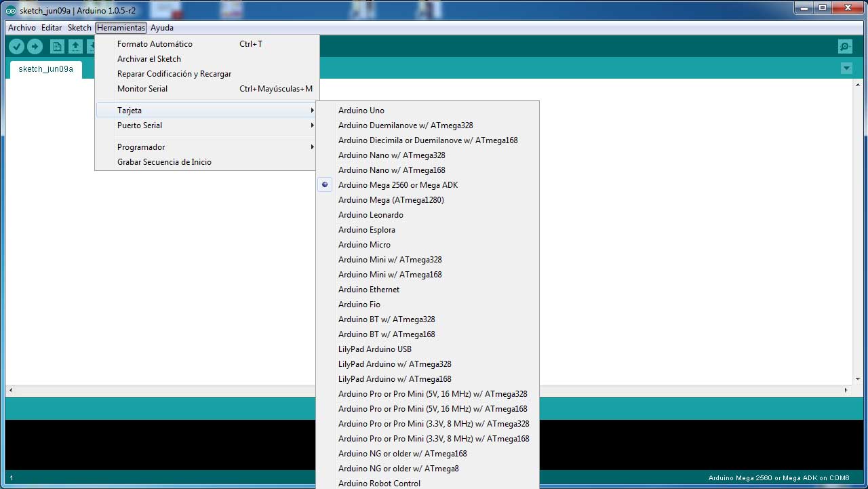Image resolution: width=868 pixels, height=489 pixels.
Task: Select Arduino Diecimila or Duemilanove w/ ATmega168
Action: [x=427, y=140]
